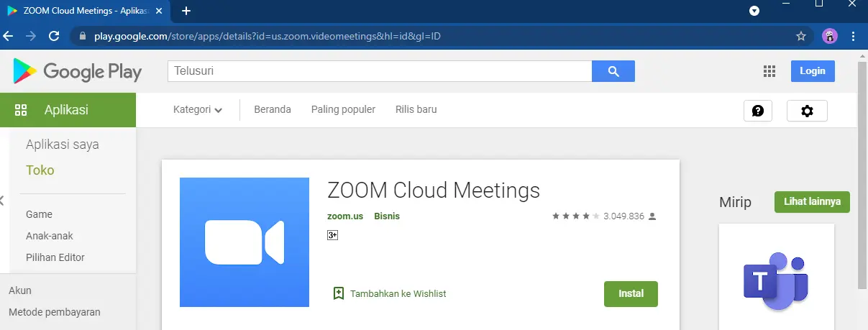Open the Paling populer tab

343,110
